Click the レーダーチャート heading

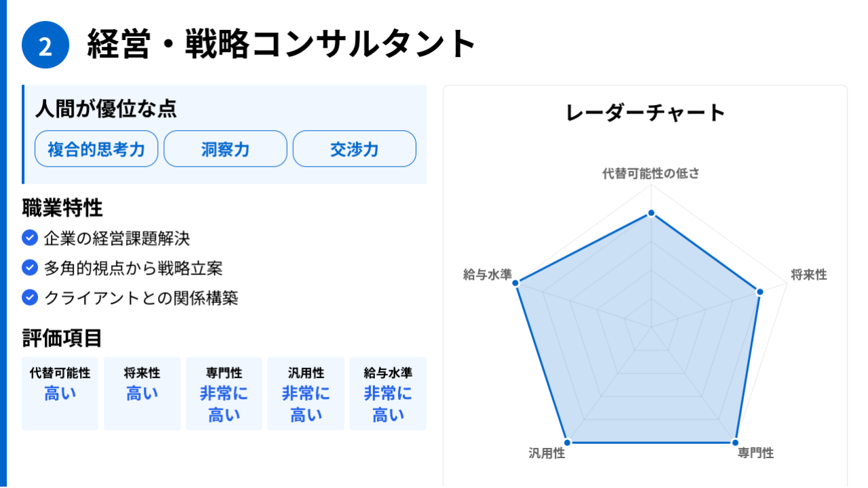pos(645,113)
